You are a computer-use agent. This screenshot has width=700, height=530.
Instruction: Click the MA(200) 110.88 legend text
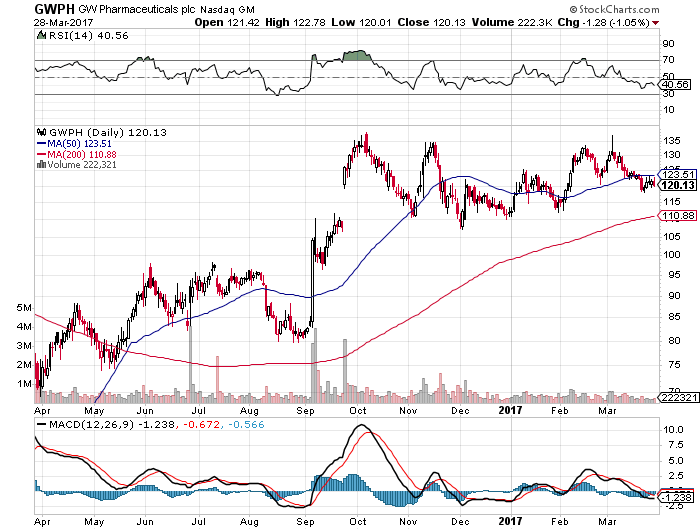click(82, 154)
